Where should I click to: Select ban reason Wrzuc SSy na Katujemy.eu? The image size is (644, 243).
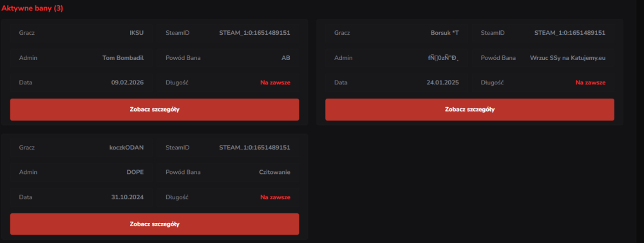tap(567, 58)
